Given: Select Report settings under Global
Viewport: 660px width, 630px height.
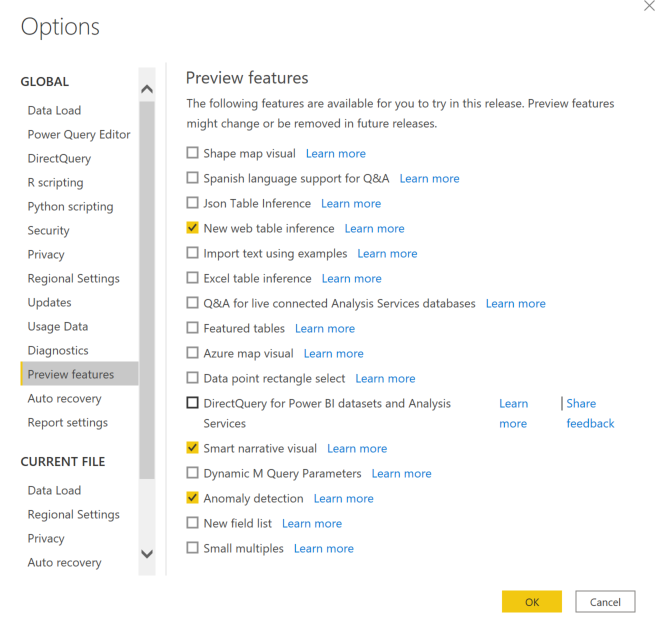Looking at the screenshot, I should click(x=67, y=423).
